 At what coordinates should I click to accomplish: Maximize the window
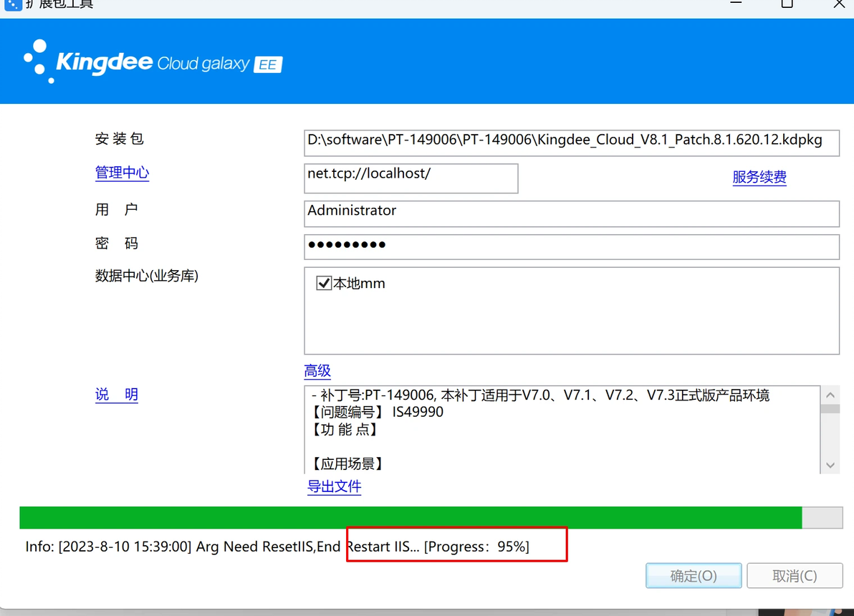pos(787,4)
